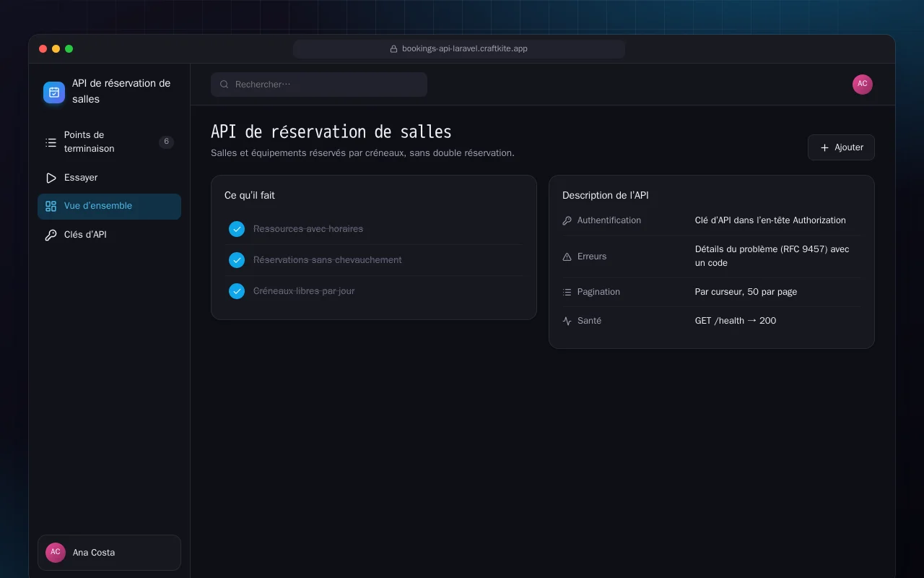Image resolution: width=924 pixels, height=578 pixels.
Task: Click the Ce qu'il fait card heading
Action: pyautogui.click(x=250, y=195)
